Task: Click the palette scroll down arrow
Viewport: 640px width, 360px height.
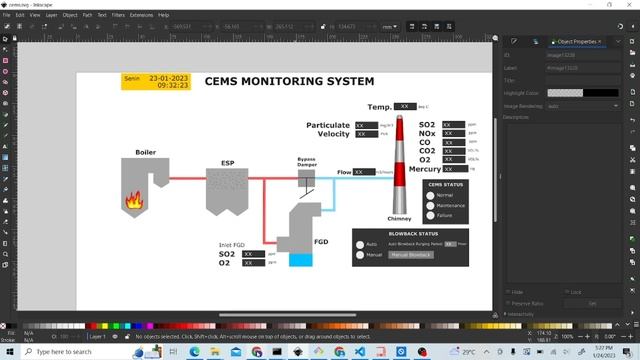Action: coord(628,325)
